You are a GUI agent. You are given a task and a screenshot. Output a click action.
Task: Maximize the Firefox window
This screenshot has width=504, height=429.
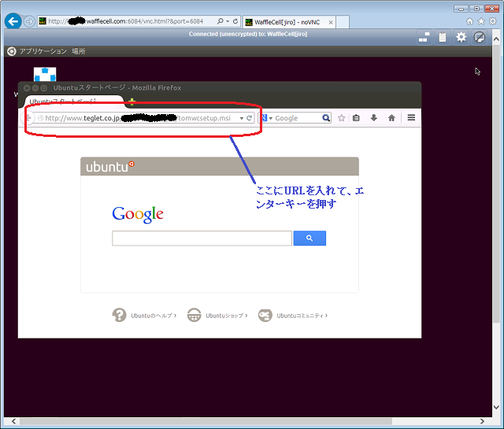44,87
